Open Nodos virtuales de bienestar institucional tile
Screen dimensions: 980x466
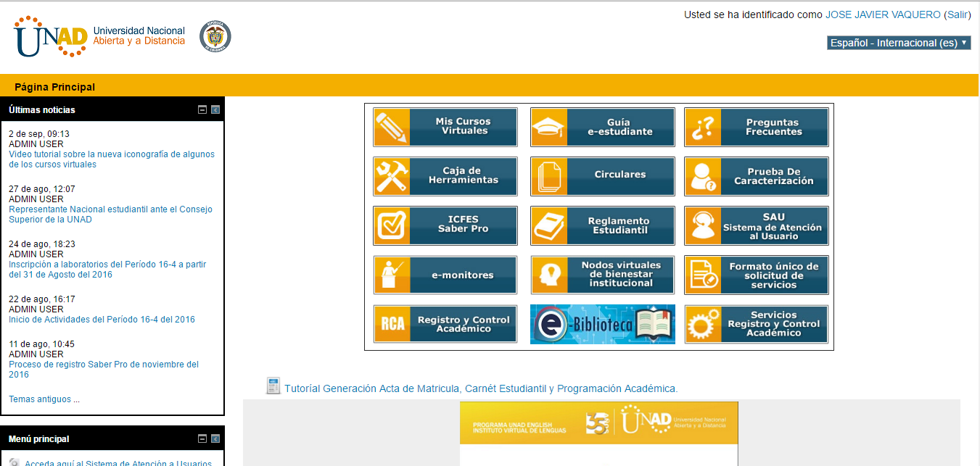603,275
